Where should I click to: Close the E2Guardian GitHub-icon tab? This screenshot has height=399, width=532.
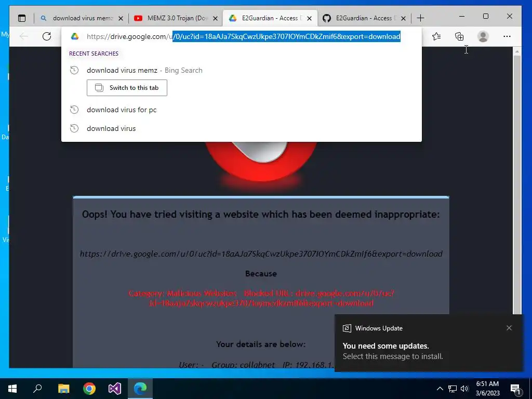[x=403, y=18]
